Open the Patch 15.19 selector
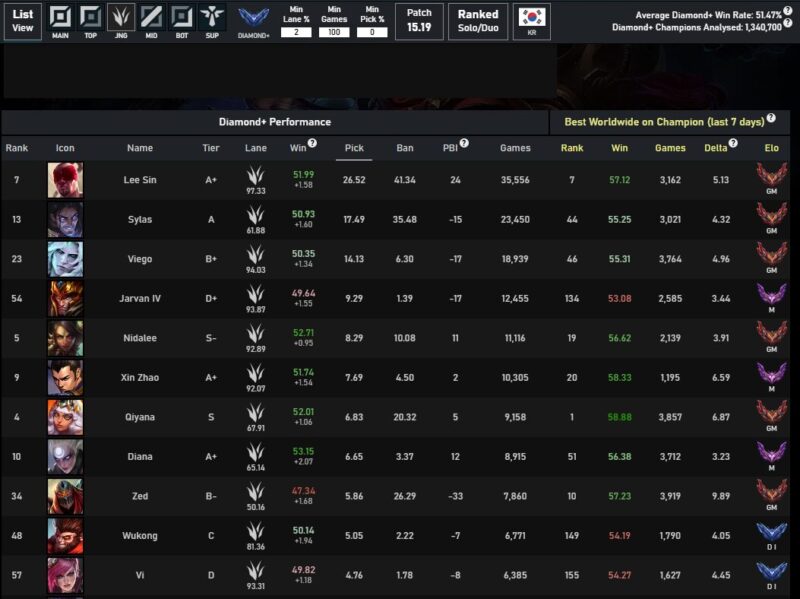 click(x=419, y=20)
